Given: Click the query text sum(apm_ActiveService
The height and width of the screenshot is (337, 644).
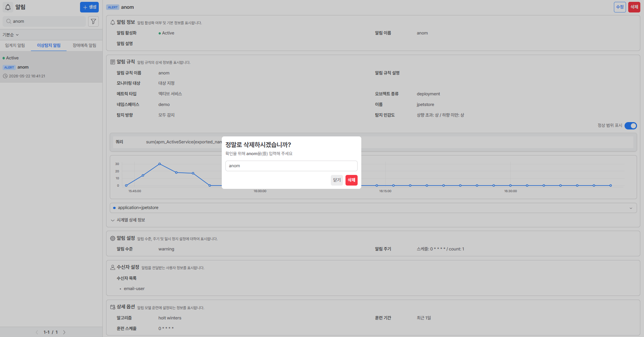Looking at the screenshot, I should coord(184,142).
